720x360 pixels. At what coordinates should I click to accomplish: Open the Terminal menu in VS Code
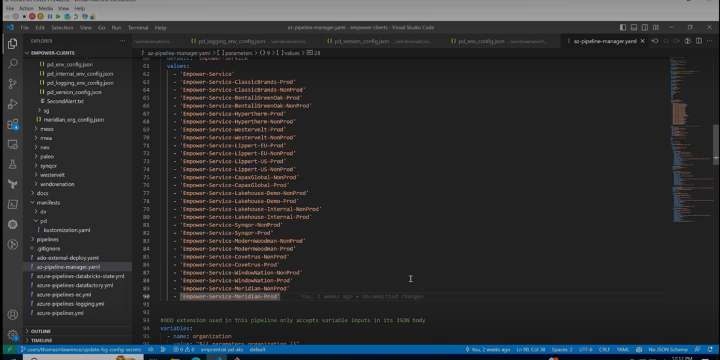click(x=138, y=28)
